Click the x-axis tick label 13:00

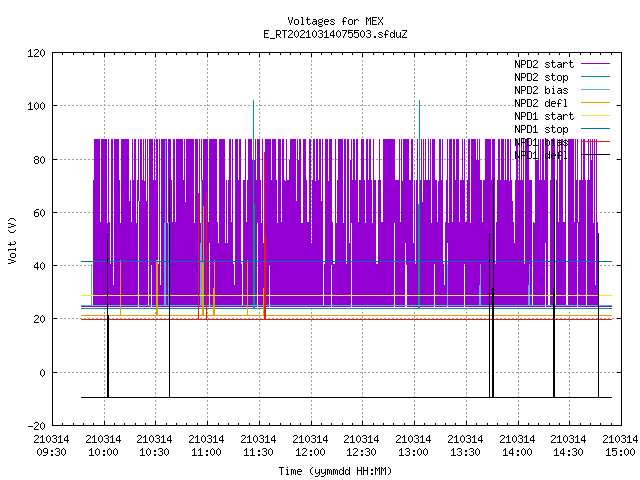(413, 453)
